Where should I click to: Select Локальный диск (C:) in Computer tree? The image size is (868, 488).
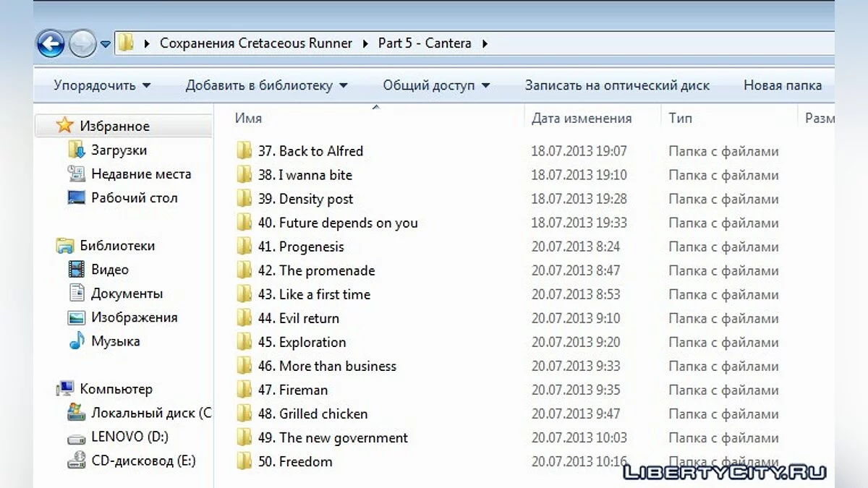click(x=150, y=413)
